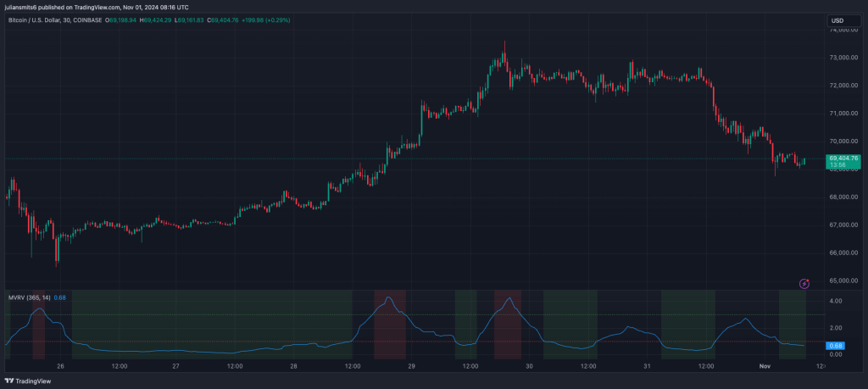
Task: Click the date label 27 on time axis
Action: pos(176,366)
